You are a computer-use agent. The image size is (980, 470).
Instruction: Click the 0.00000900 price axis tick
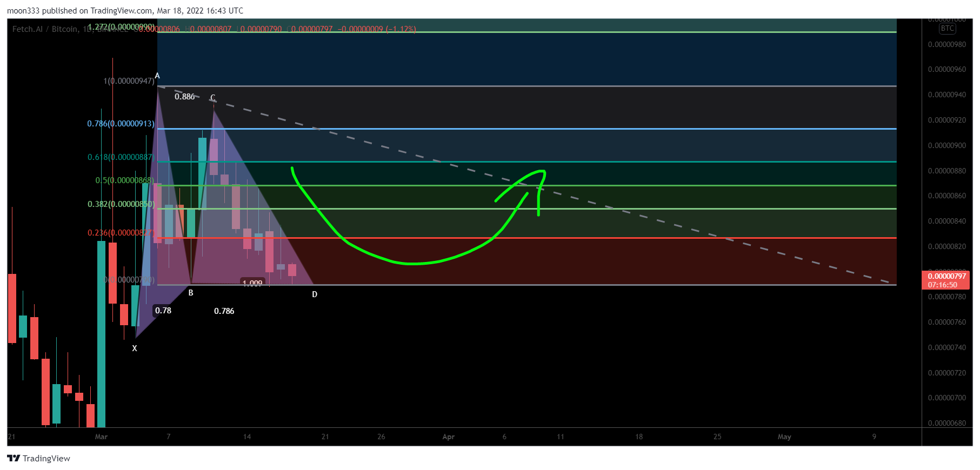pyautogui.click(x=947, y=145)
